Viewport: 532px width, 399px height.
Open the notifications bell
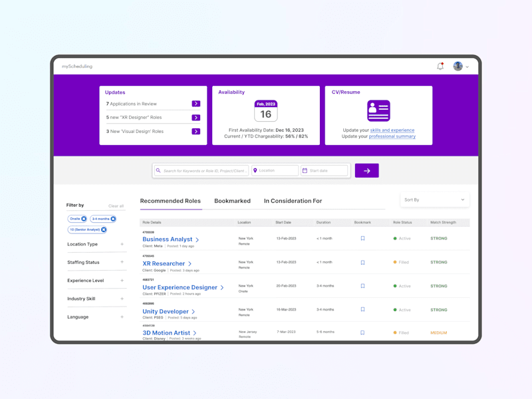[440, 66]
